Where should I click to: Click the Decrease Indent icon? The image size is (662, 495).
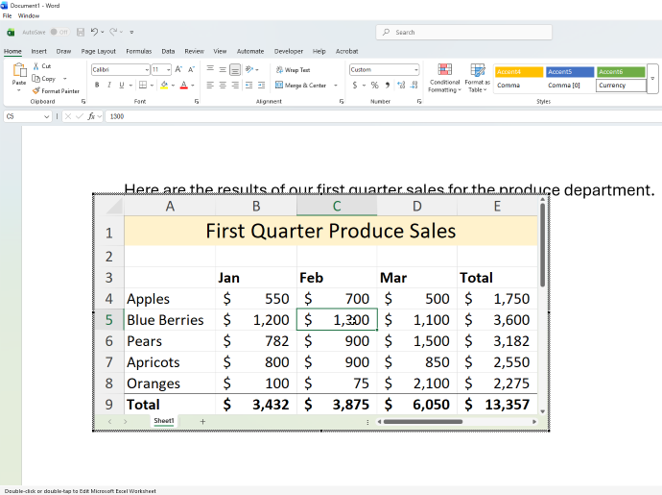point(249,85)
